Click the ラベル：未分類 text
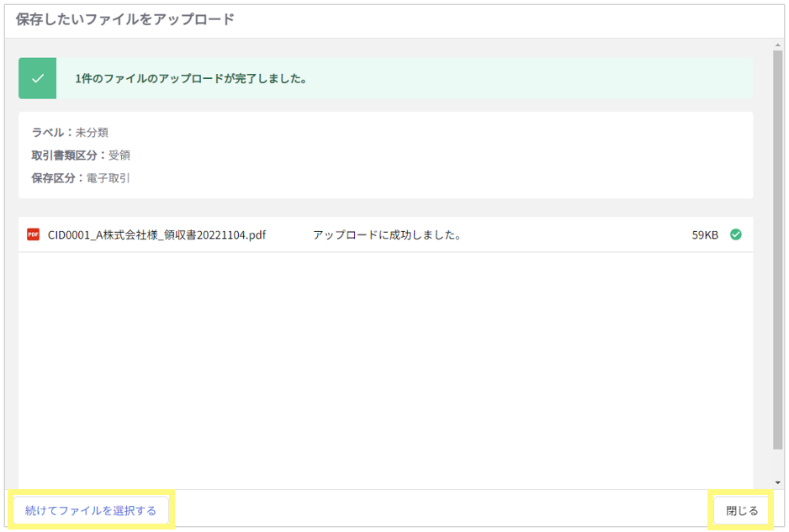 pos(70,132)
